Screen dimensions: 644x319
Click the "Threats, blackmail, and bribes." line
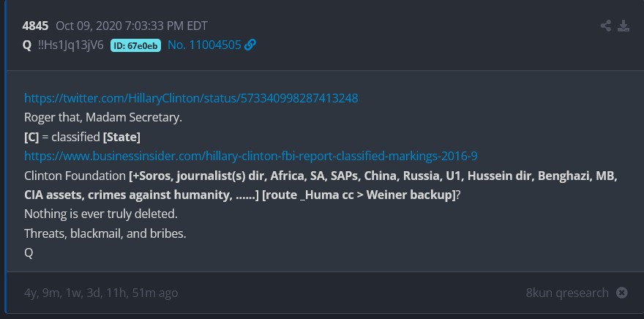(106, 233)
